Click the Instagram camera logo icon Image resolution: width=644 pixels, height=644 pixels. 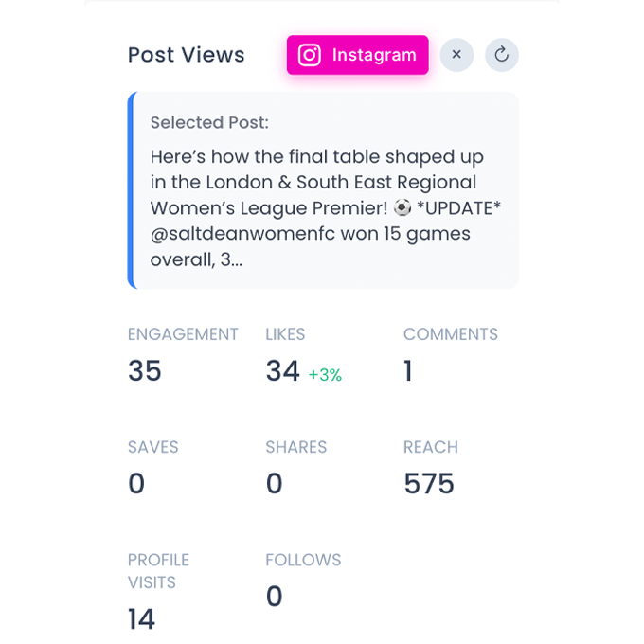tap(310, 55)
